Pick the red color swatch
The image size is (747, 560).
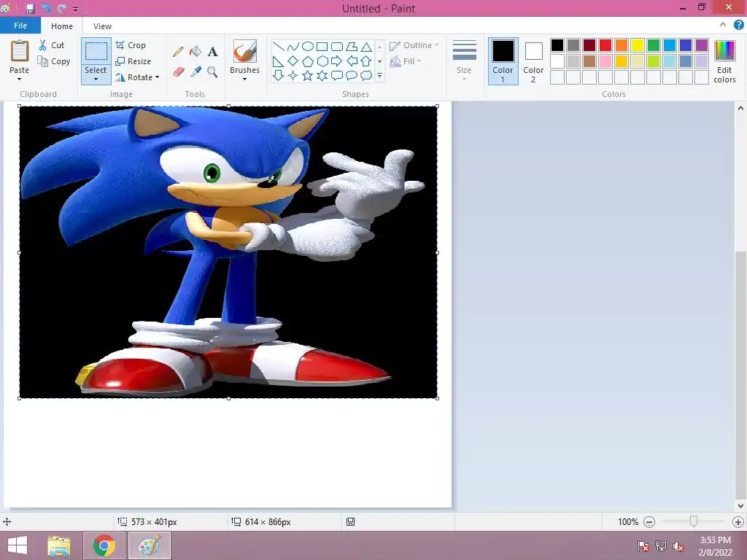click(605, 45)
